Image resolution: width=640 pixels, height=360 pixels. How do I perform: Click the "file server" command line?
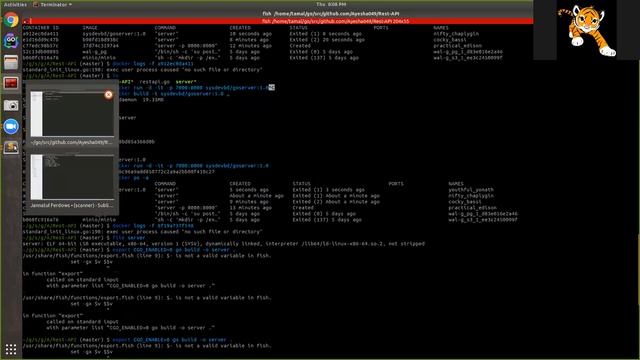129,238
